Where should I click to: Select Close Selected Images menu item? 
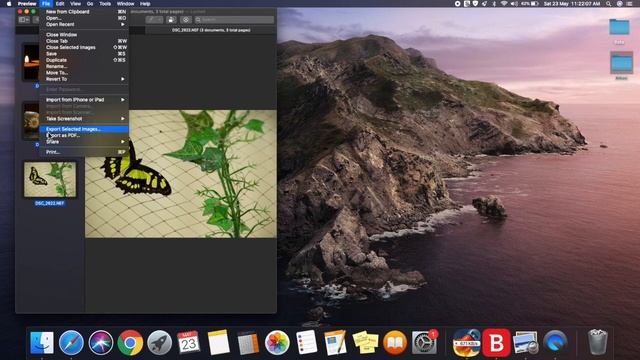[x=84, y=47]
